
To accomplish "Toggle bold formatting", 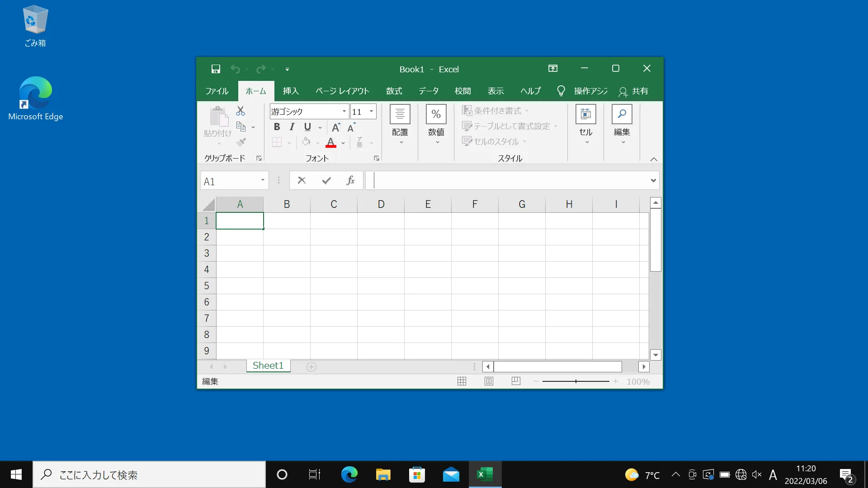I will point(277,127).
